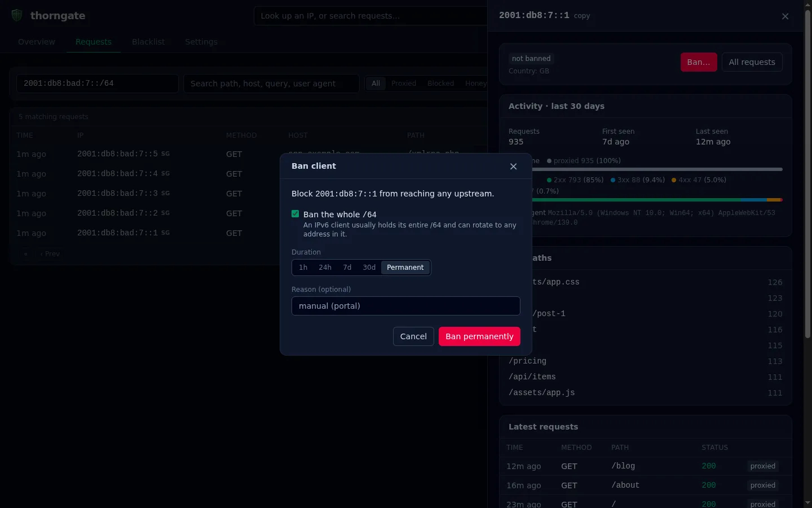Choose the 7d ban duration
Image resolution: width=812 pixels, height=508 pixels.
point(347,268)
